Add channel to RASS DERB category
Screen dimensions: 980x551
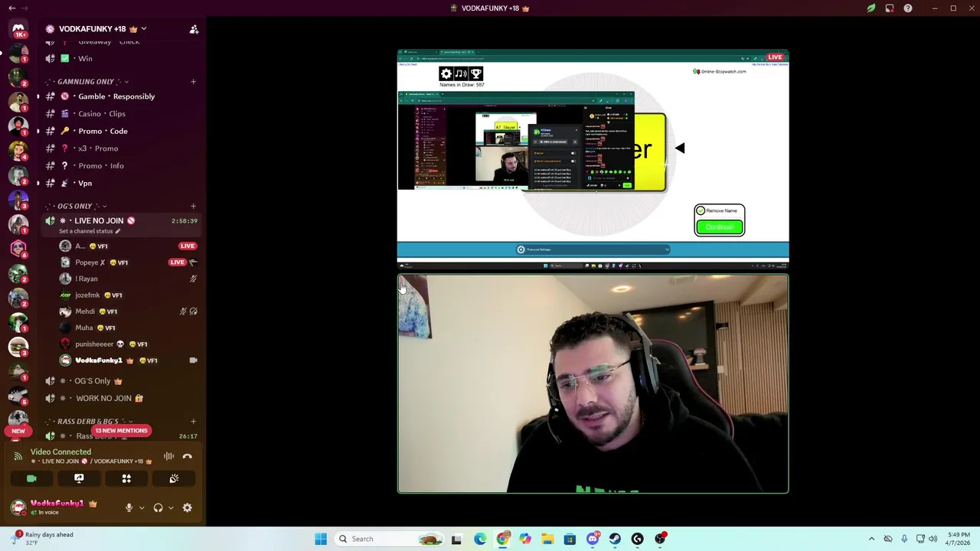[193, 422]
